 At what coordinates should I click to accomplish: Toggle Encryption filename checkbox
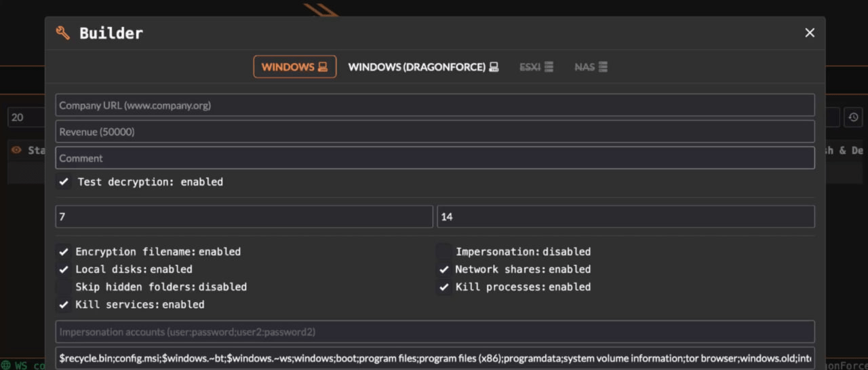(64, 251)
